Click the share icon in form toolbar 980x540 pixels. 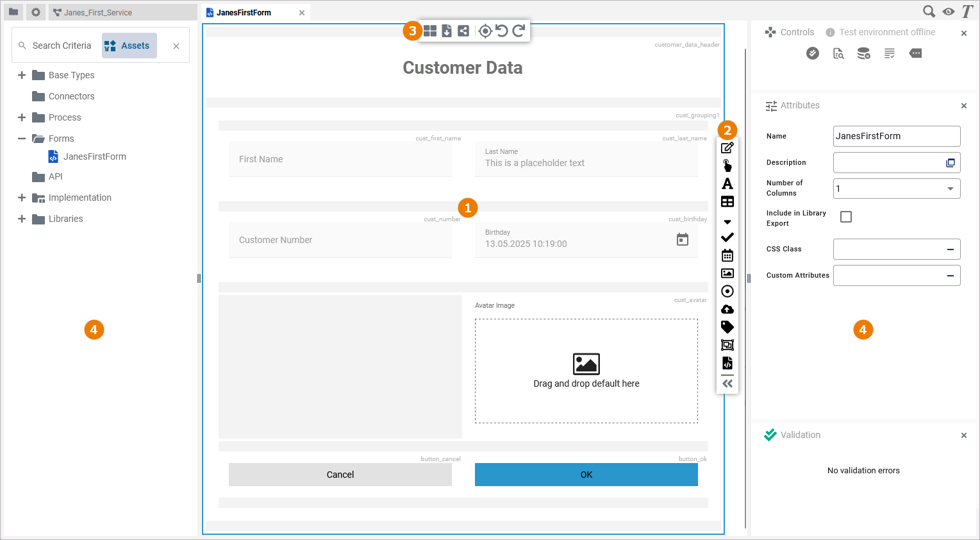463,31
